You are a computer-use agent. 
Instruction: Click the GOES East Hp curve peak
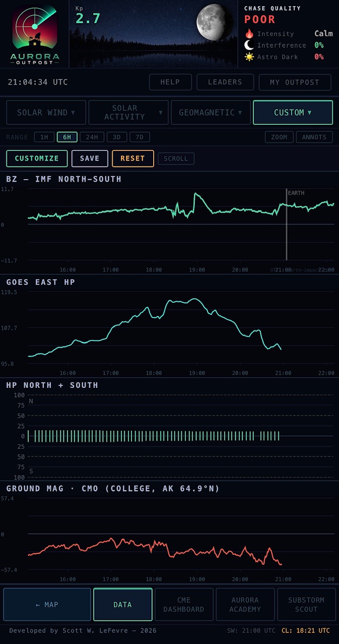tap(194, 299)
